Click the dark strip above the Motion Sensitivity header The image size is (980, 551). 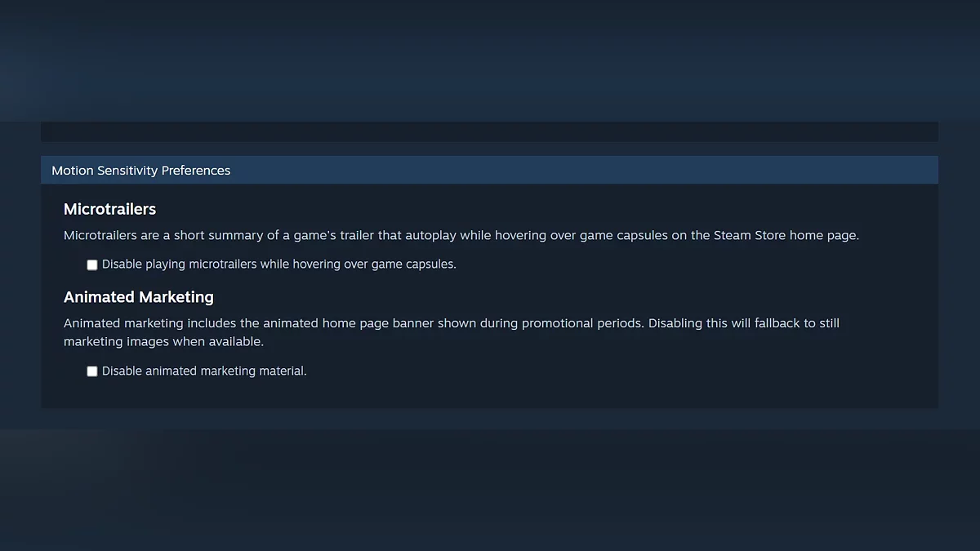pyautogui.click(x=490, y=131)
